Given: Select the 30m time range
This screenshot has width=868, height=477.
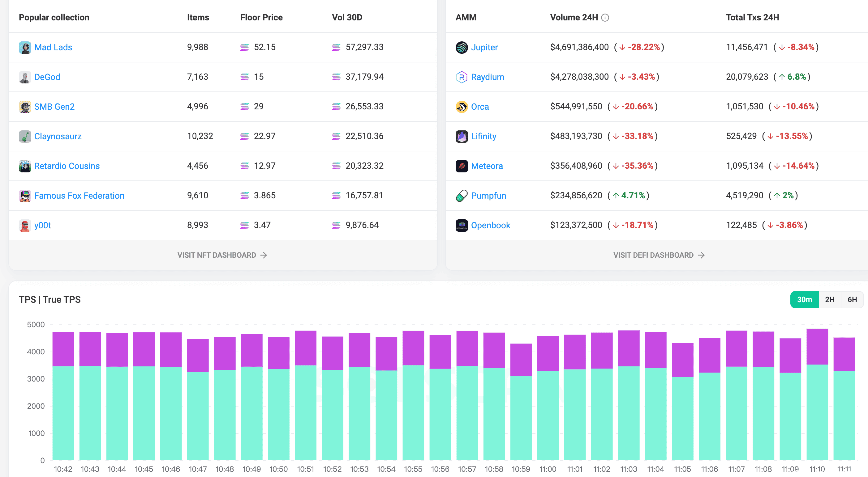Looking at the screenshot, I should (x=804, y=300).
